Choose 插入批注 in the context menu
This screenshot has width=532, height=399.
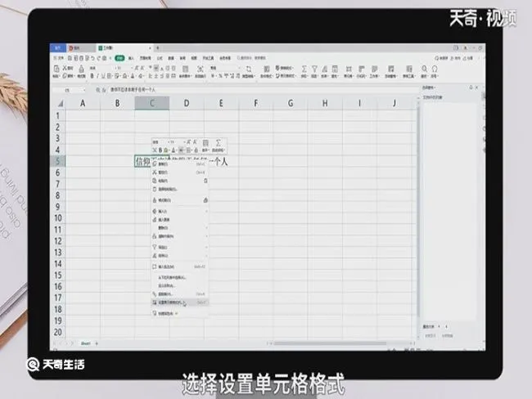point(180,267)
